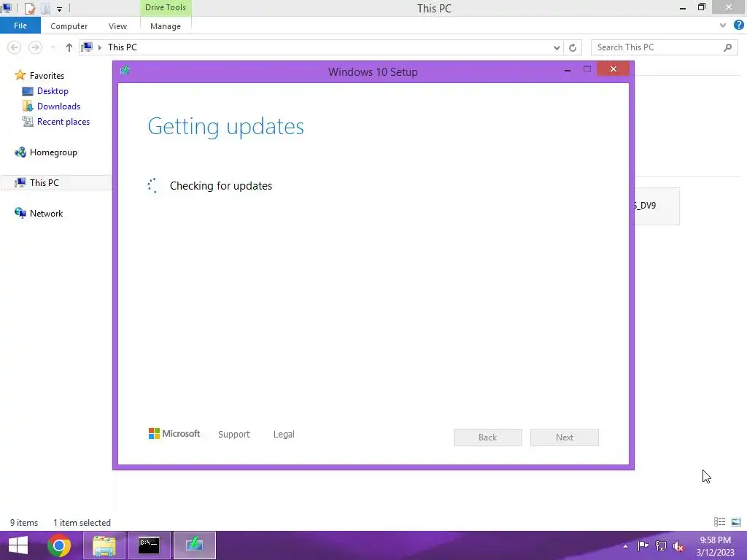
Task: Expand the address bar path chevron
Action: [x=100, y=47]
